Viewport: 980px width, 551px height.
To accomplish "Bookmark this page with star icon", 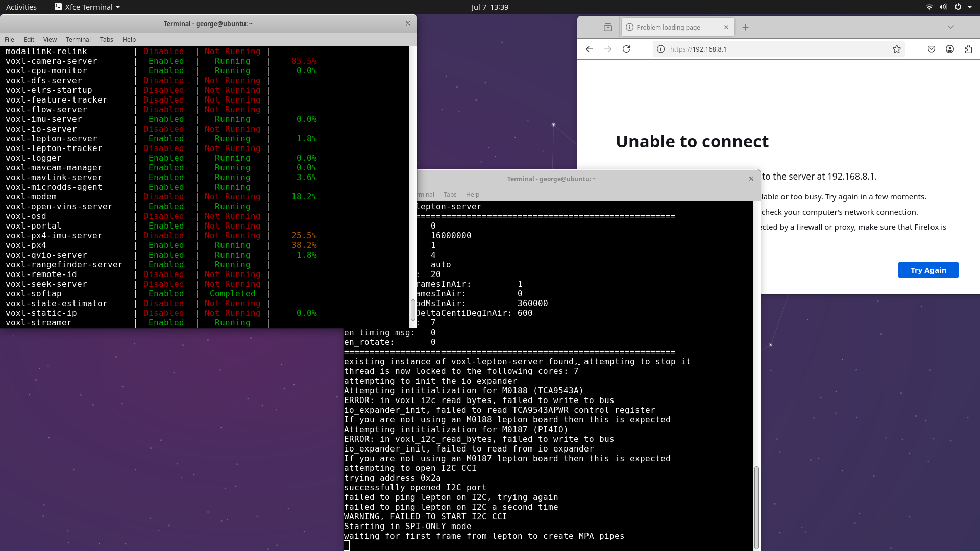I will coord(897,49).
